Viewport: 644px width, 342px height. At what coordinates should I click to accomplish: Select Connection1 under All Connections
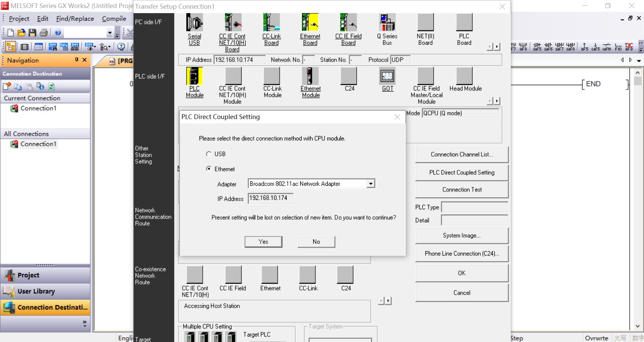tap(38, 144)
